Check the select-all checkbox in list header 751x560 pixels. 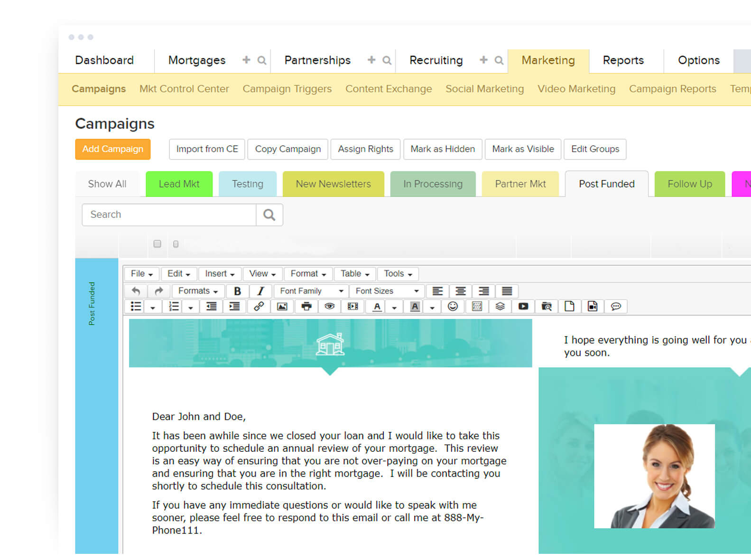(157, 244)
